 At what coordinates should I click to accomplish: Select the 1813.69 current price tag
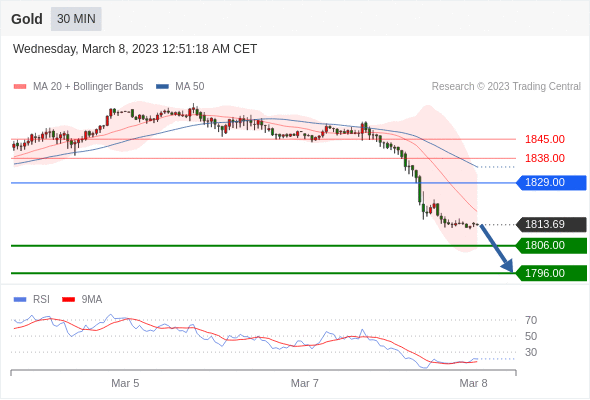click(x=551, y=225)
